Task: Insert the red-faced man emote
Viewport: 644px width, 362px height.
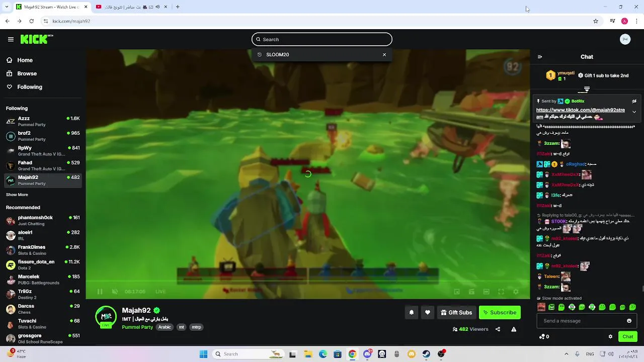Action: pyautogui.click(x=541, y=307)
